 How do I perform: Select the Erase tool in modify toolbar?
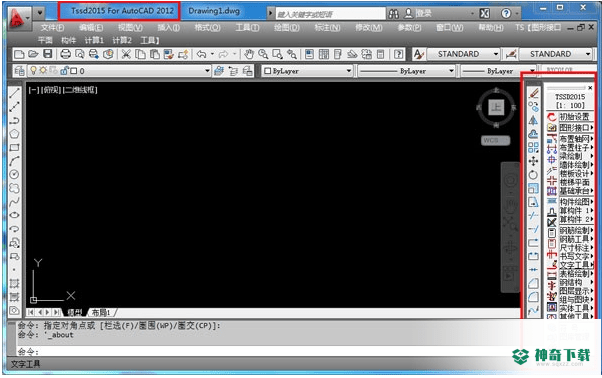coord(533,93)
